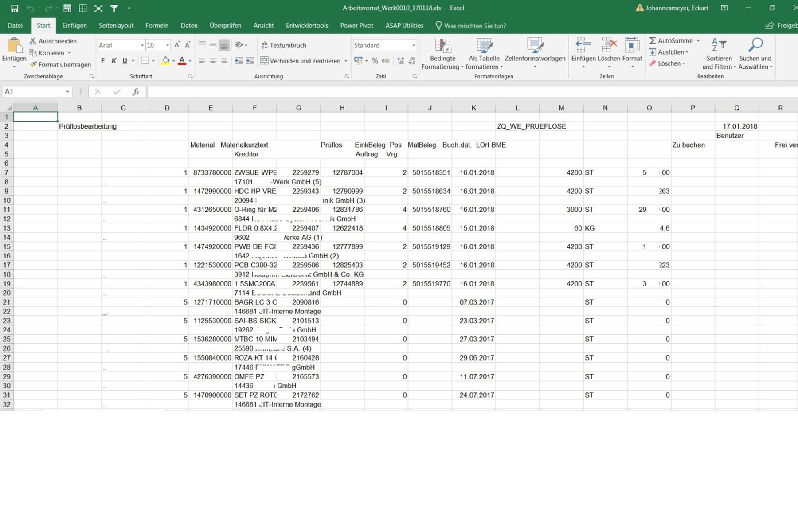Increase font size with large A icon
The image size is (798, 532).
click(x=177, y=45)
